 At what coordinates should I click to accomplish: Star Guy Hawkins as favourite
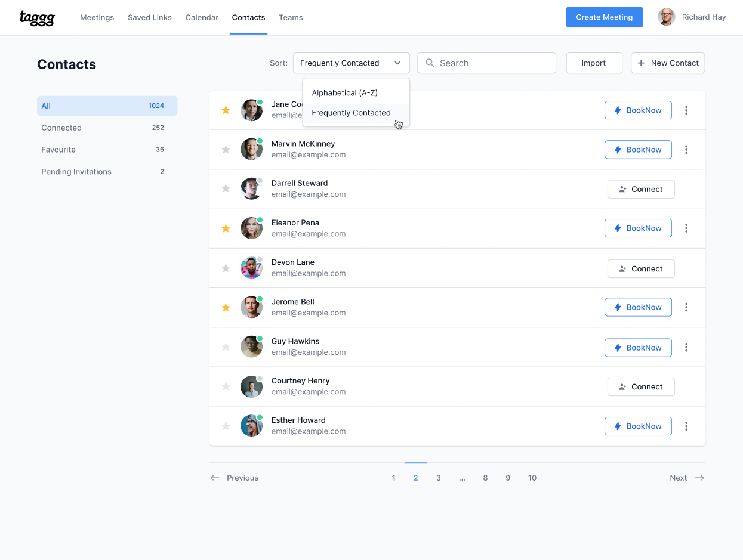tap(226, 347)
